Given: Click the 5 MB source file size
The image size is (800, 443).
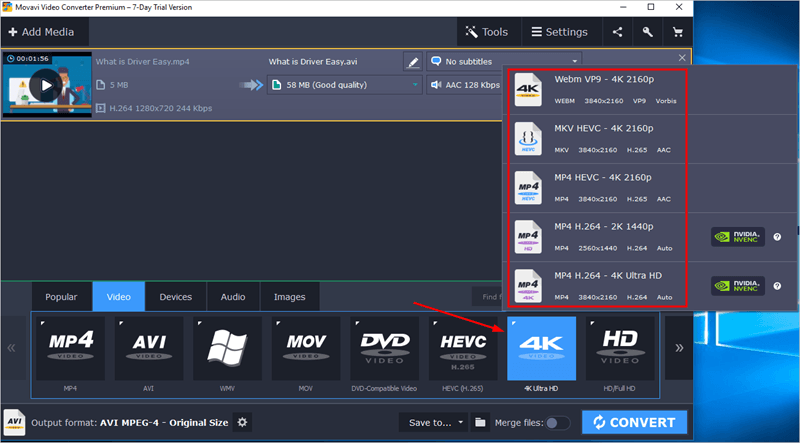Looking at the screenshot, I should click(x=119, y=85).
